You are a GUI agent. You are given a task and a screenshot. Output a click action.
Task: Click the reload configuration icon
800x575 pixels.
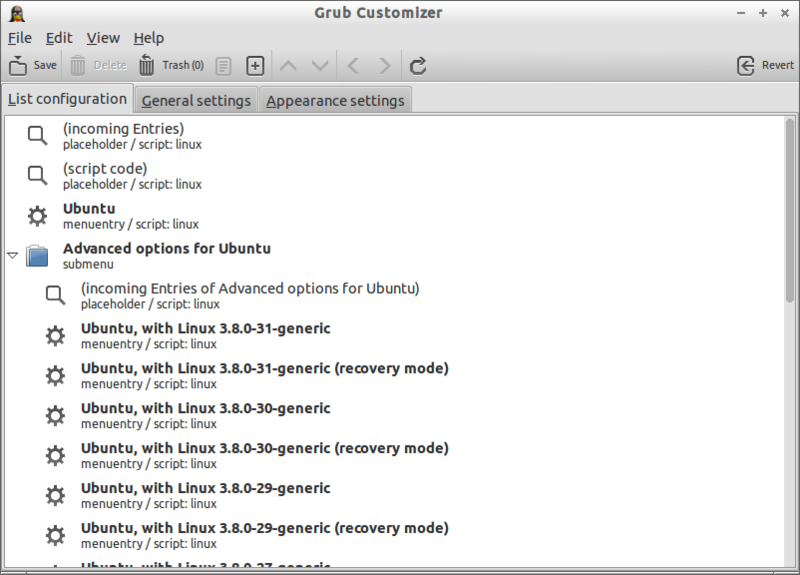point(418,66)
